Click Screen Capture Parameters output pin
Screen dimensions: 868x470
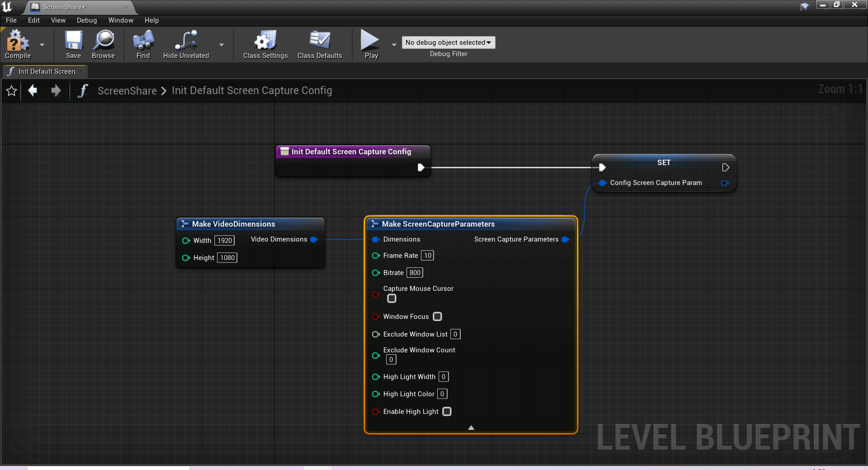(x=565, y=239)
